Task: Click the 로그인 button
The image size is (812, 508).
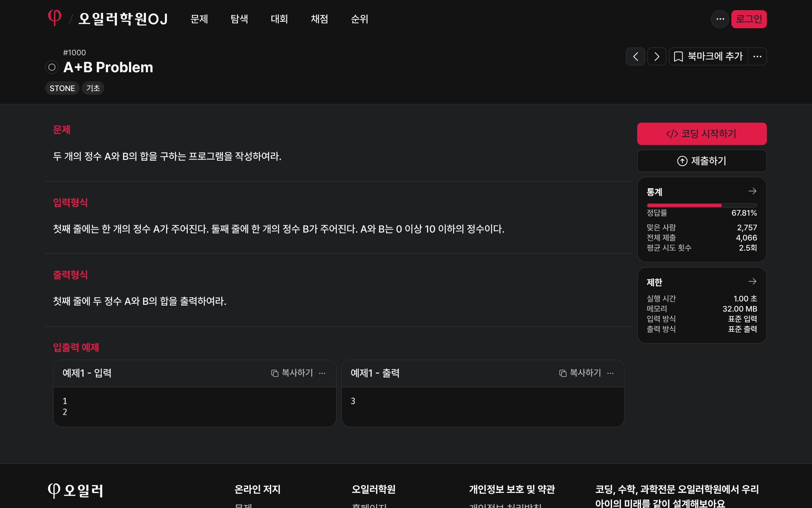Action: click(x=749, y=19)
